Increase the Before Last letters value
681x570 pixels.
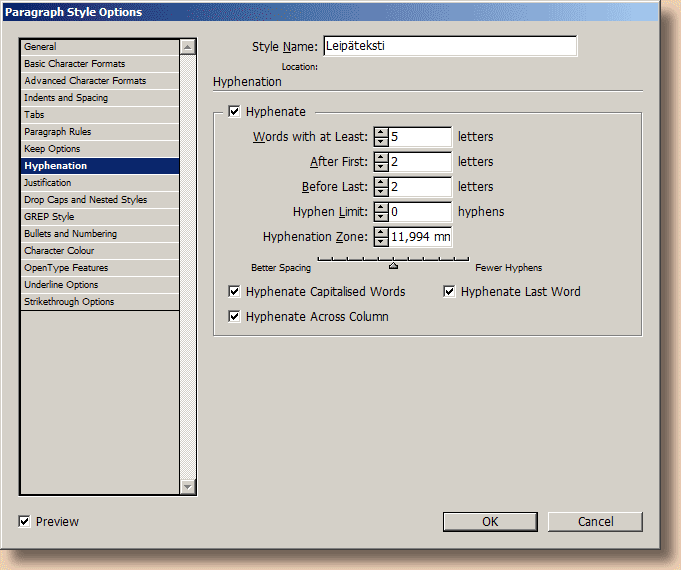[380, 182]
